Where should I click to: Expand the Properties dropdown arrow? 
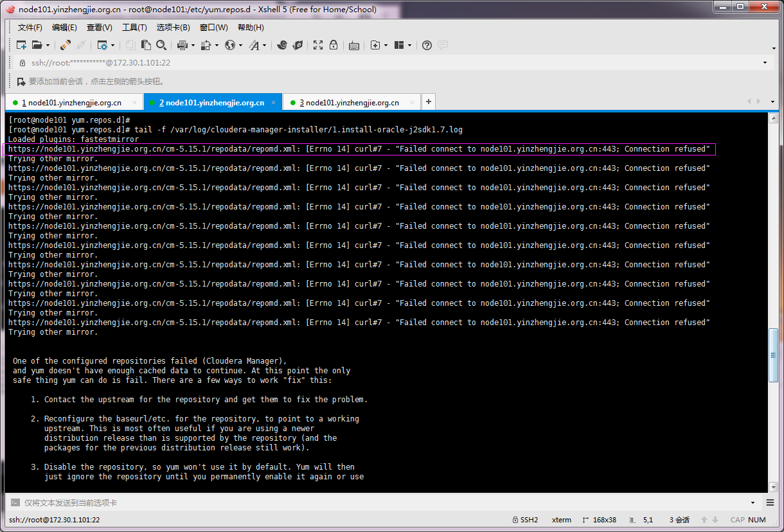[113, 46]
